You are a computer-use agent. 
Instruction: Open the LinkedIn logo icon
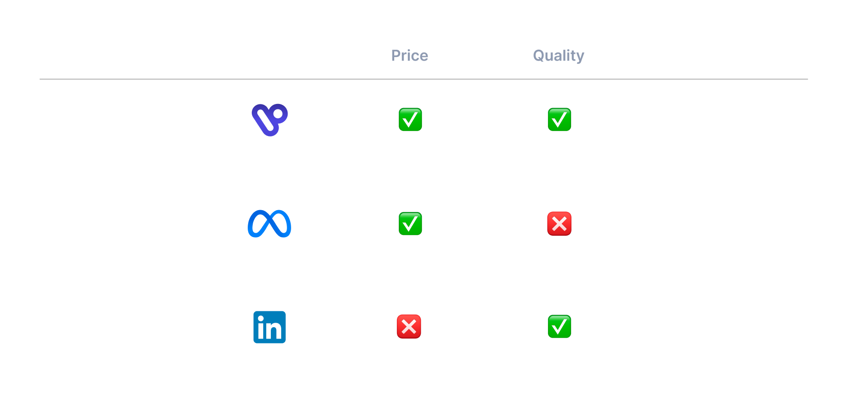pyautogui.click(x=269, y=327)
